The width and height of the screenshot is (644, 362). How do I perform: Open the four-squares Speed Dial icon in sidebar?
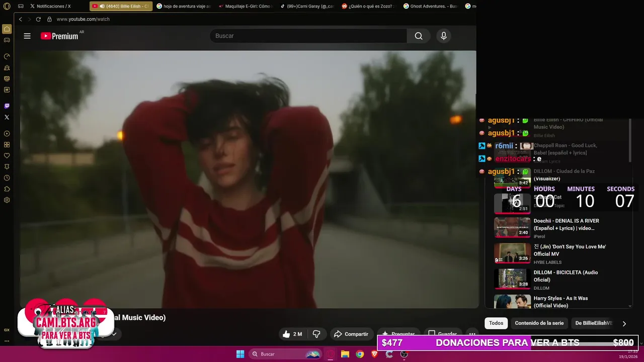click(x=7, y=145)
